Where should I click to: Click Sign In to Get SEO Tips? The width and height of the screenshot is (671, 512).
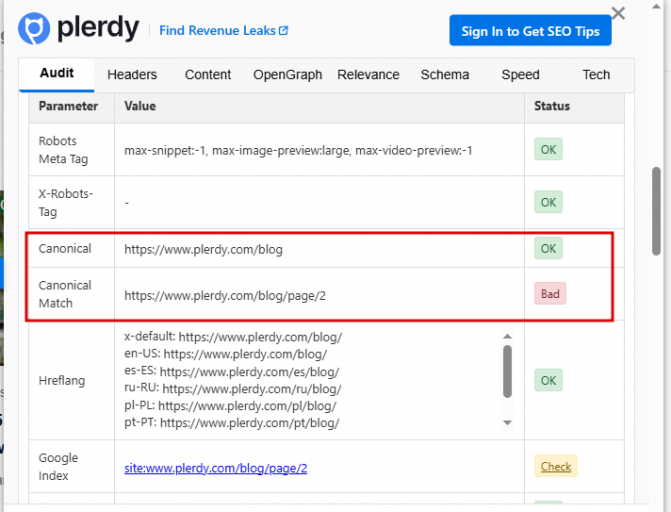point(530,30)
